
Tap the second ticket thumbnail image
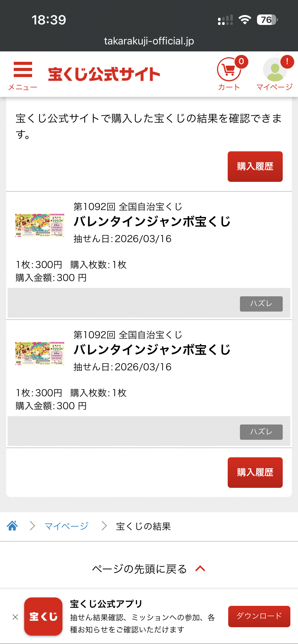[x=40, y=353]
